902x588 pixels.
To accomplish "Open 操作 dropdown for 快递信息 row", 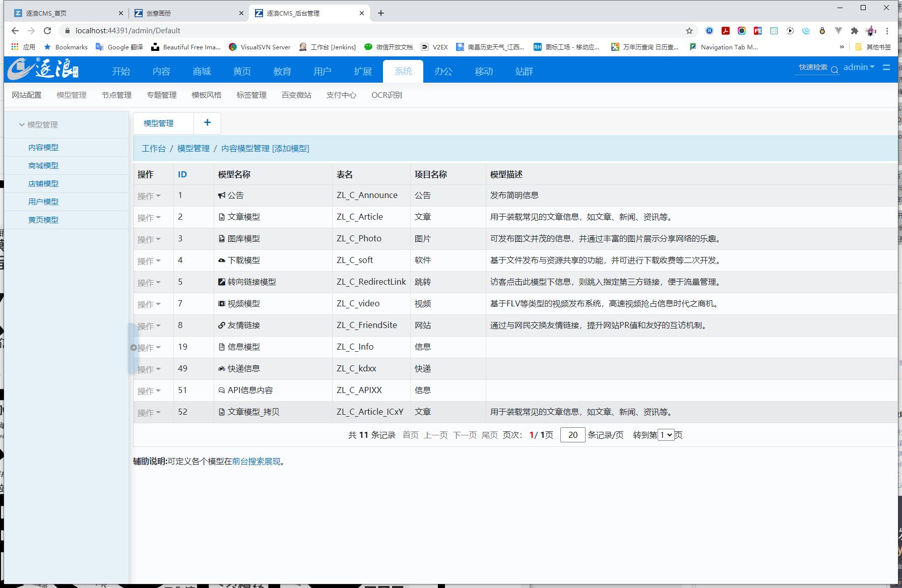I will click(149, 369).
